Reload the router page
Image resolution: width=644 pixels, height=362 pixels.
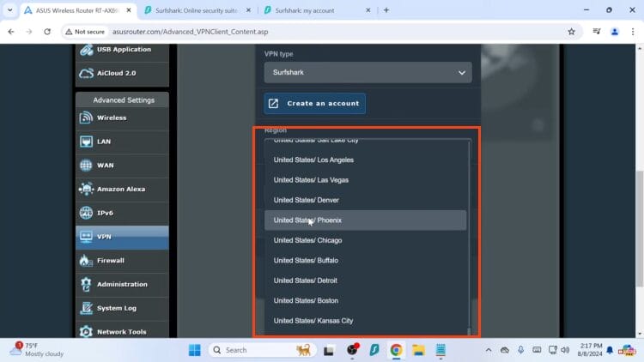[47, 32]
